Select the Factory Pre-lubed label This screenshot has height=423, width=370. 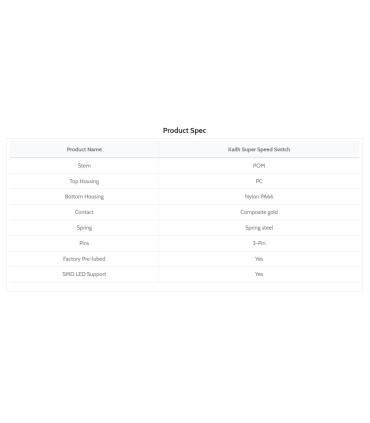click(x=84, y=259)
